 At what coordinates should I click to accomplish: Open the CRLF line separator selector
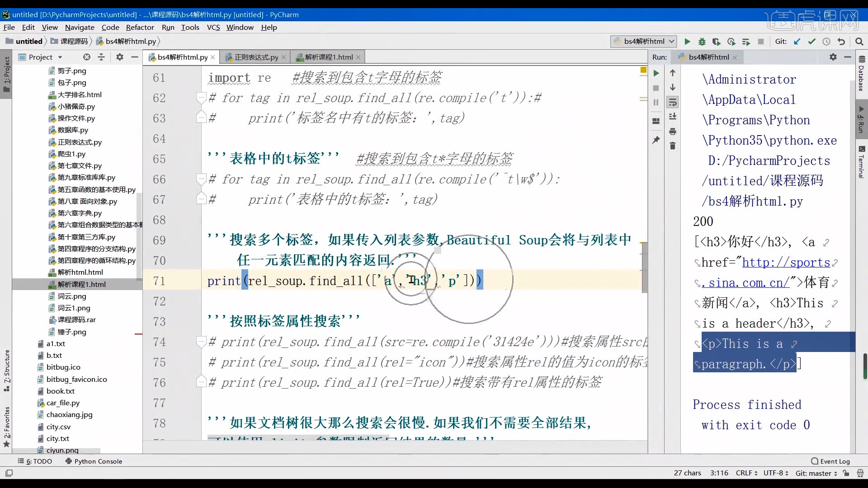point(746,473)
